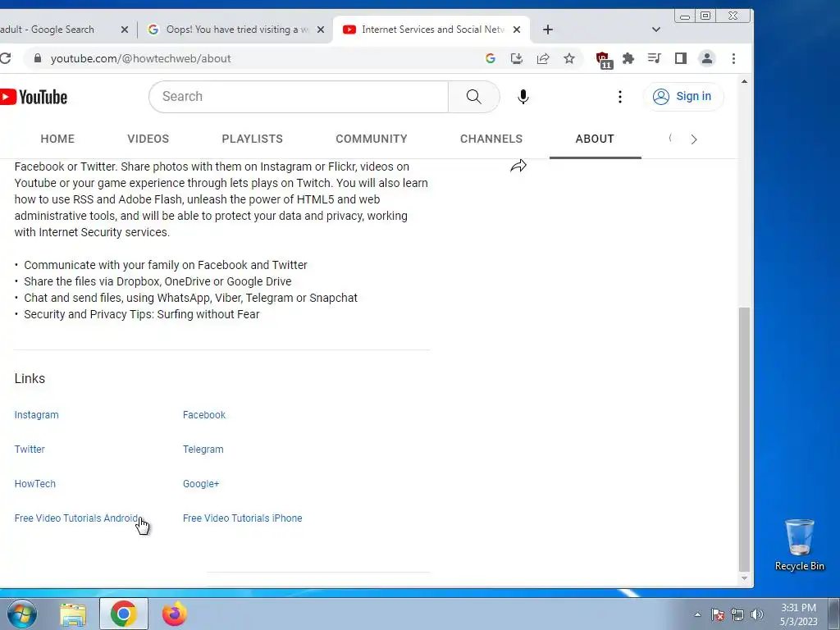Click the scrollbar down arrow
This screenshot has width=840, height=630.
click(744, 578)
